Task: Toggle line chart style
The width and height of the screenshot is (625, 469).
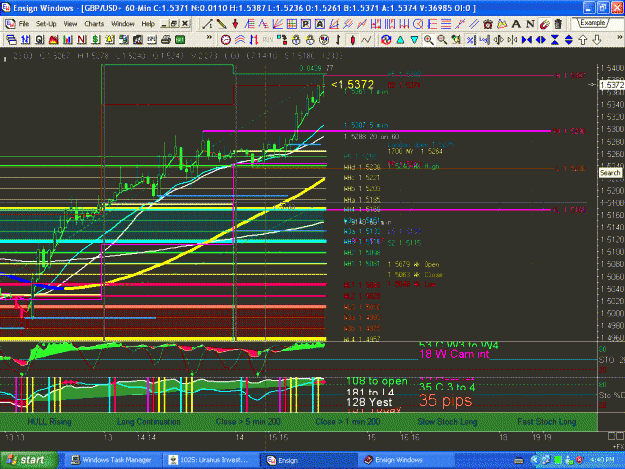Action: 366,40
